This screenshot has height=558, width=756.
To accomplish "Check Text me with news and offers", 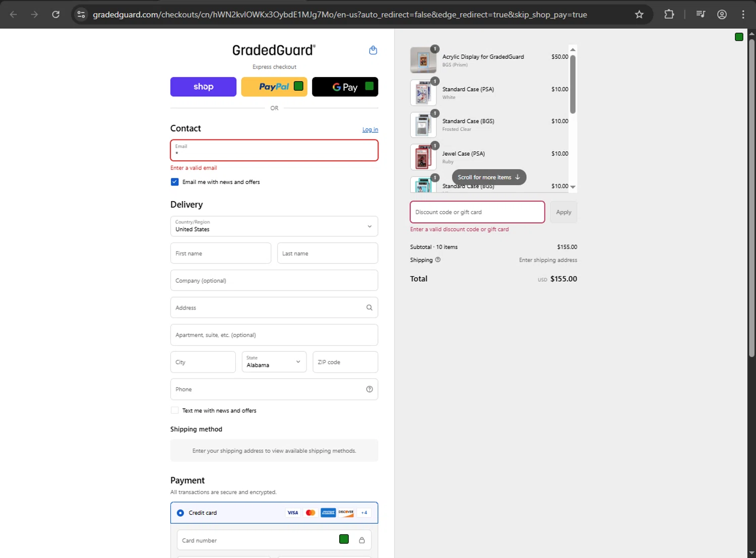I will coord(174,411).
